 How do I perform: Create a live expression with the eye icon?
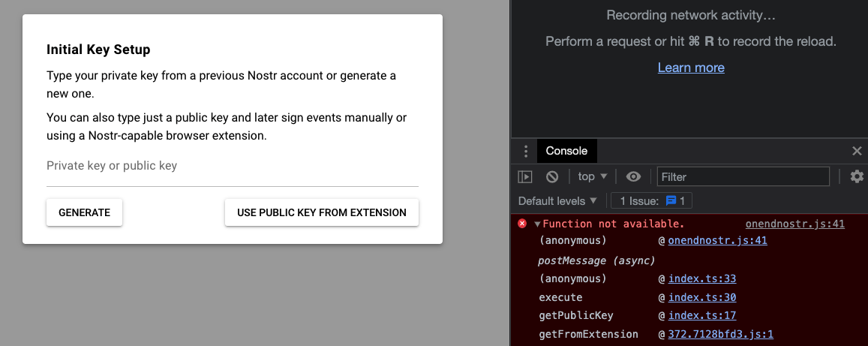point(633,176)
